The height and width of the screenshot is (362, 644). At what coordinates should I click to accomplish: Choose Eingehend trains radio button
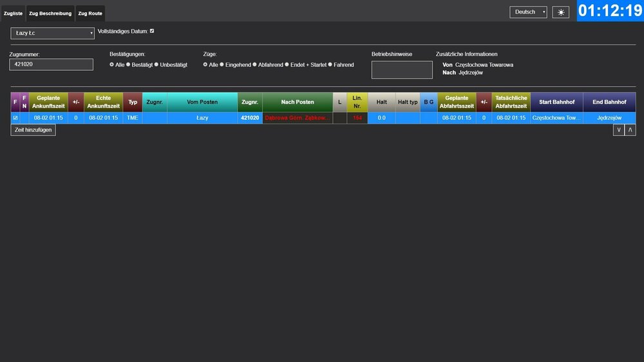[222, 65]
